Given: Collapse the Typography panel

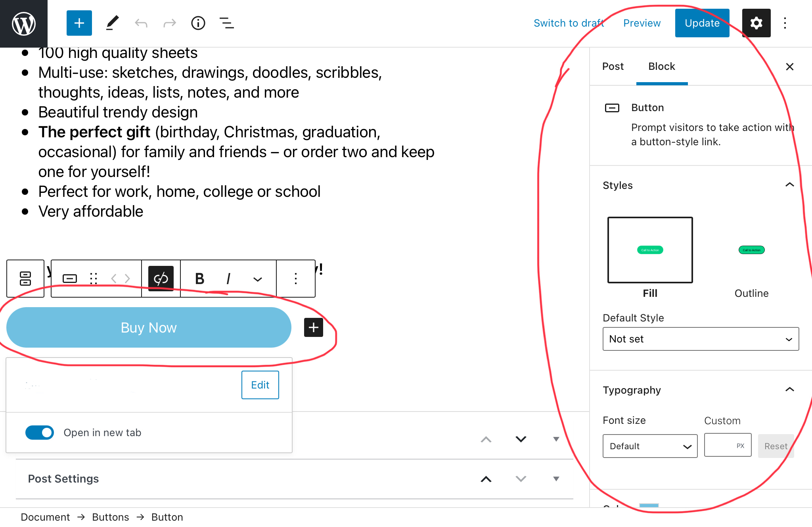Looking at the screenshot, I should coord(789,390).
